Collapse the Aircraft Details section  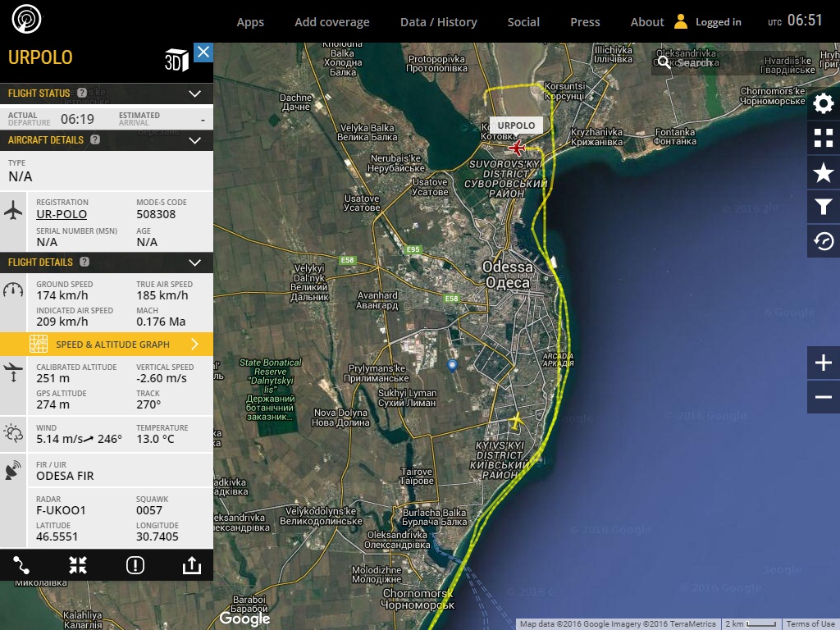tap(194, 140)
